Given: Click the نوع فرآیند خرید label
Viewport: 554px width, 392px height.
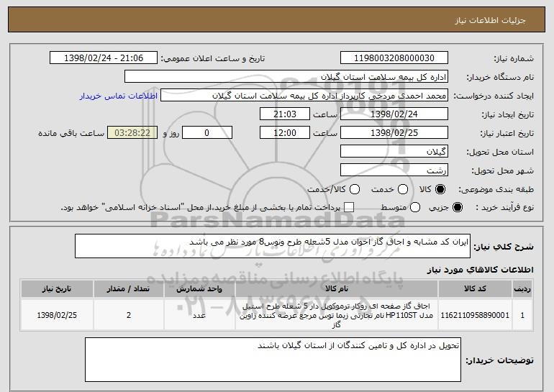Looking at the screenshot, I should [505, 207].
